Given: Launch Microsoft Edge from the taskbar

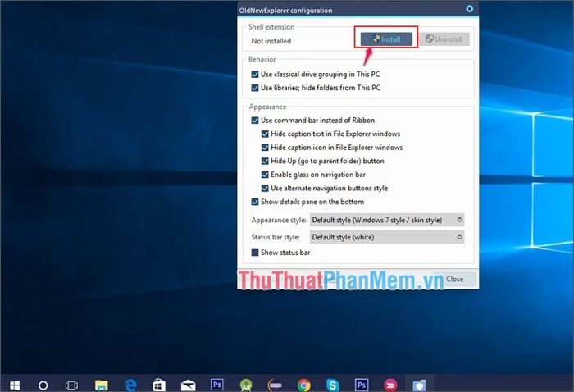Looking at the screenshot, I should [130, 385].
